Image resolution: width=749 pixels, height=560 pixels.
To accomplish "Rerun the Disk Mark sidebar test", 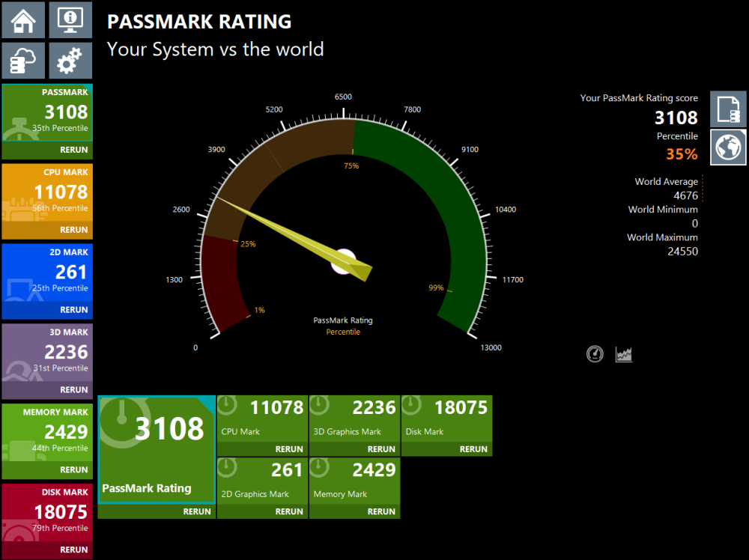I will click(x=73, y=550).
